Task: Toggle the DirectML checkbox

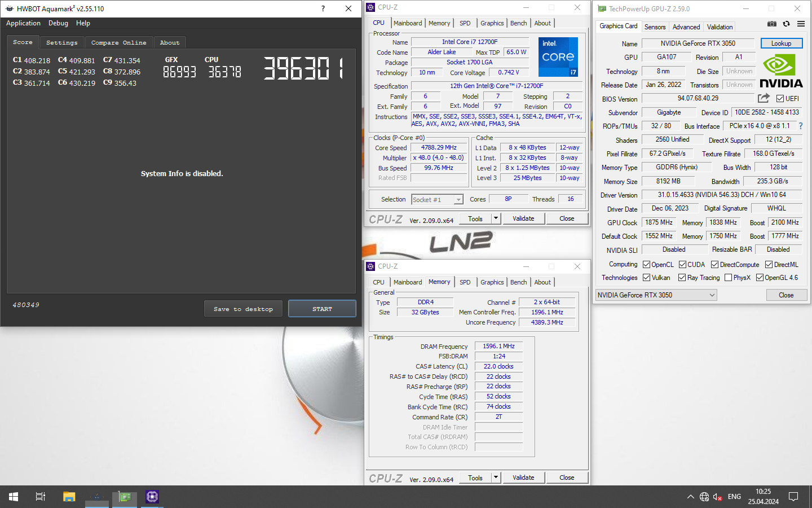Action: coord(769,264)
